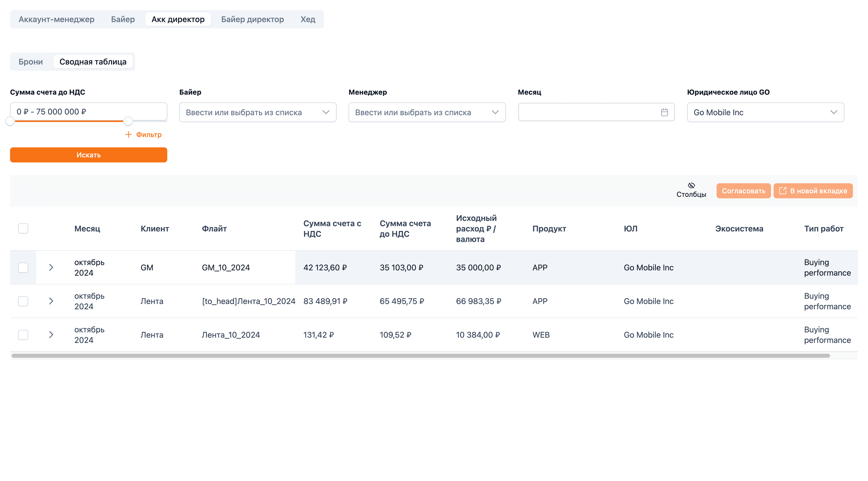Open the Менеджер dropdown list
Image resolution: width=868 pixels, height=481 pixels.
tap(427, 112)
